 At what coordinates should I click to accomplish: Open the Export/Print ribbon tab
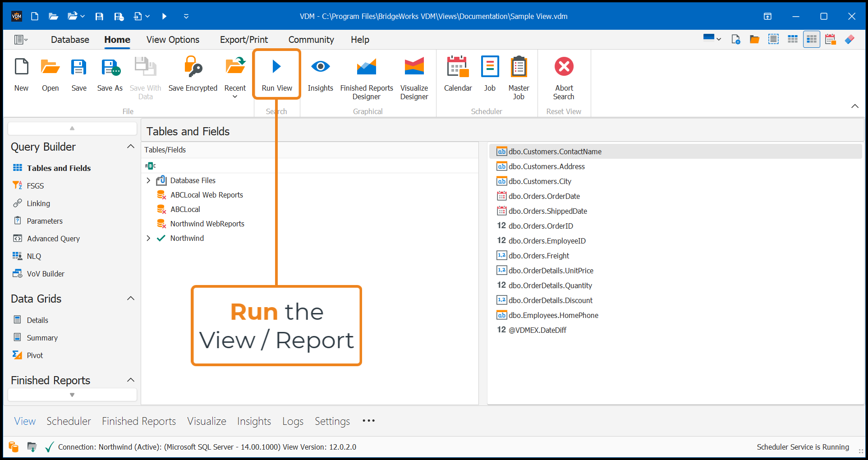244,40
